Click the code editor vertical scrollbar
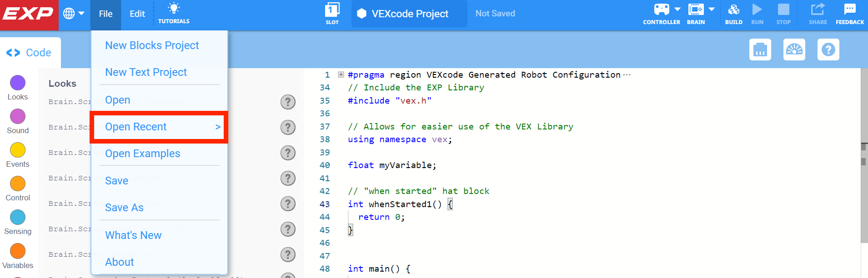This screenshot has width=868, height=278. [x=864, y=154]
